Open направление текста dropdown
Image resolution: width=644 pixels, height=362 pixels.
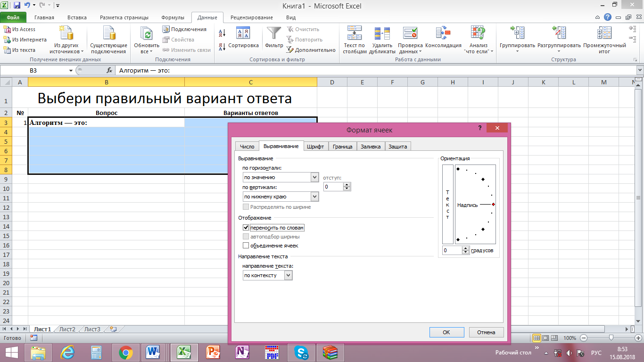coord(289,275)
